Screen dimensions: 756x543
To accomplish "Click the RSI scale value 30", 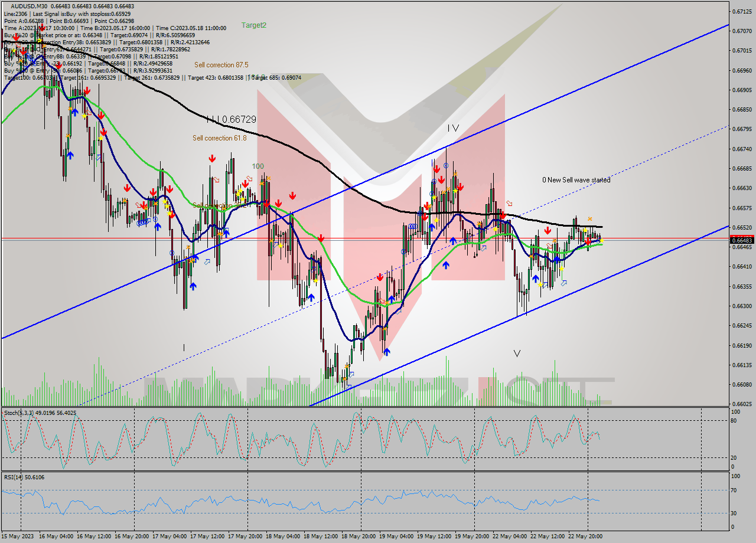I will pos(734,513).
